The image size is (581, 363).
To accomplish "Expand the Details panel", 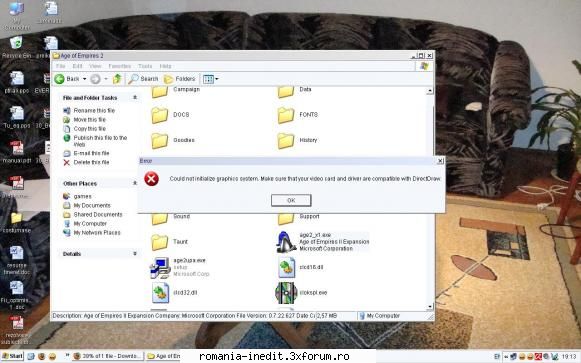I will pos(135,253).
